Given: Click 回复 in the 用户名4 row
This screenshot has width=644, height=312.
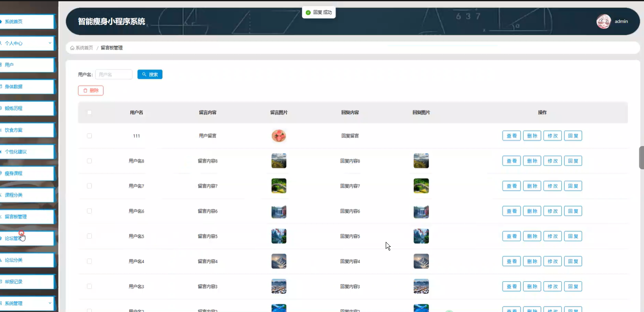Looking at the screenshot, I should point(573,261).
